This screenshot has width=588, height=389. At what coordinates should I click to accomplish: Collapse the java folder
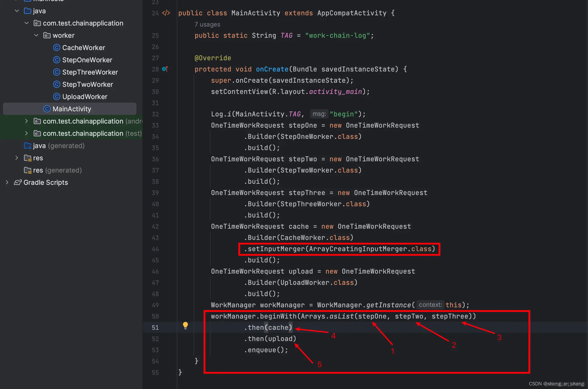(17, 11)
